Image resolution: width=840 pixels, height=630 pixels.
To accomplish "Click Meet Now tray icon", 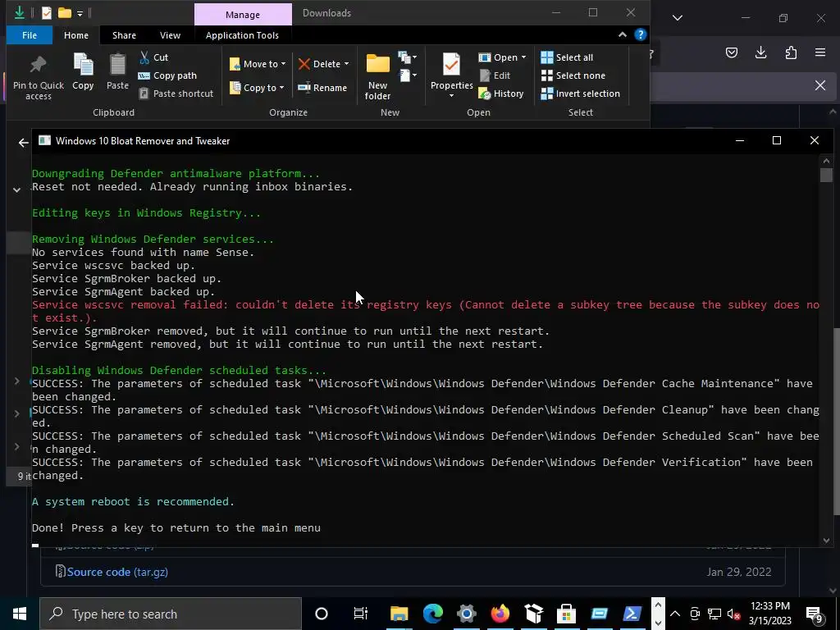I will pyautogui.click(x=695, y=614).
